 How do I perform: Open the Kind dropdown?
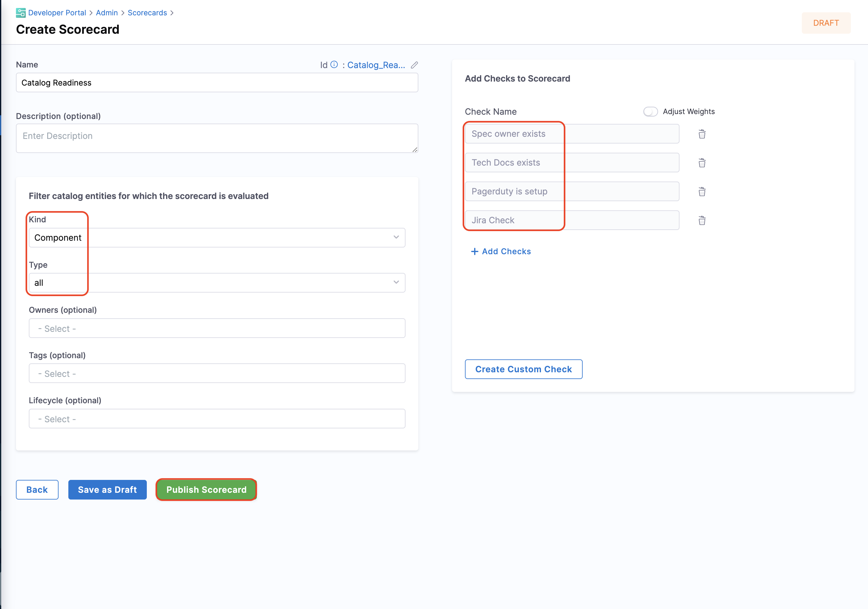tap(217, 238)
